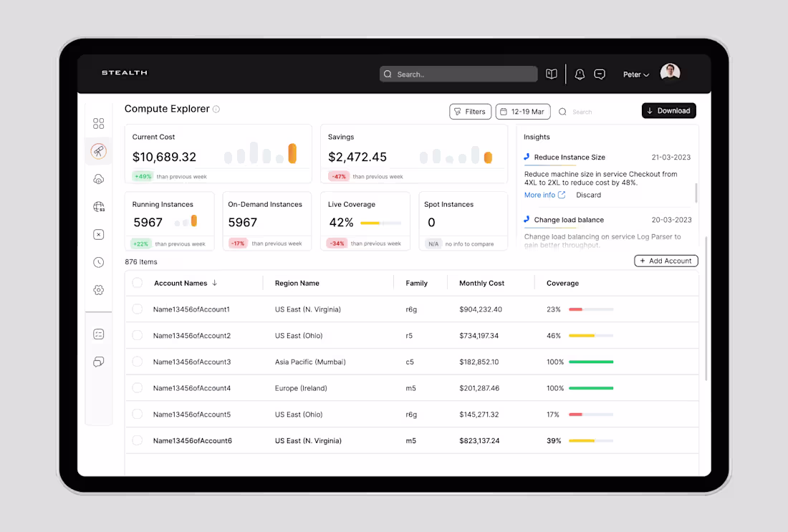This screenshot has height=532, width=788.
Task: Select the checkbox for Name13456ofAccount1
Action: click(138, 309)
